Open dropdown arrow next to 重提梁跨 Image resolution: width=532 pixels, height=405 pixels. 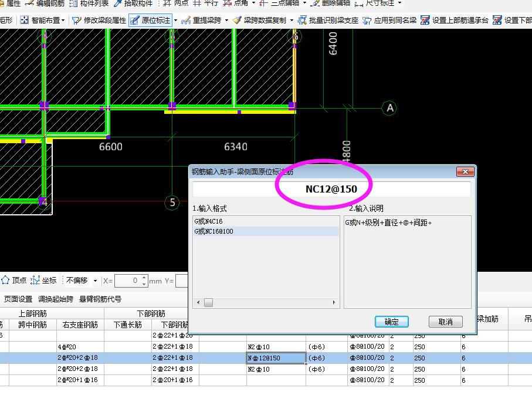coord(226,21)
